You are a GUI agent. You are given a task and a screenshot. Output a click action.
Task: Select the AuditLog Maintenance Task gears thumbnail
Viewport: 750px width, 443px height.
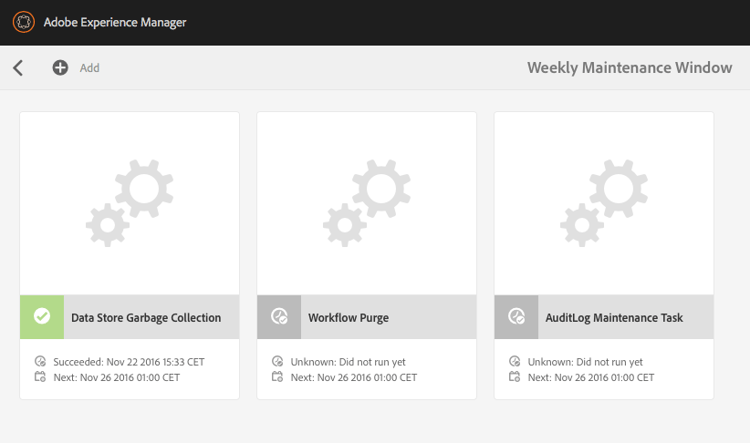click(604, 203)
